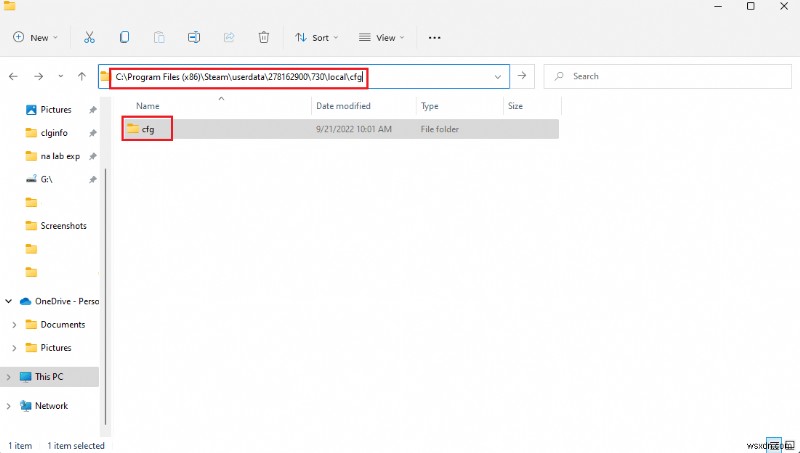Image resolution: width=800 pixels, height=453 pixels.
Task: Click the Paste clipboard icon
Action: tap(159, 37)
